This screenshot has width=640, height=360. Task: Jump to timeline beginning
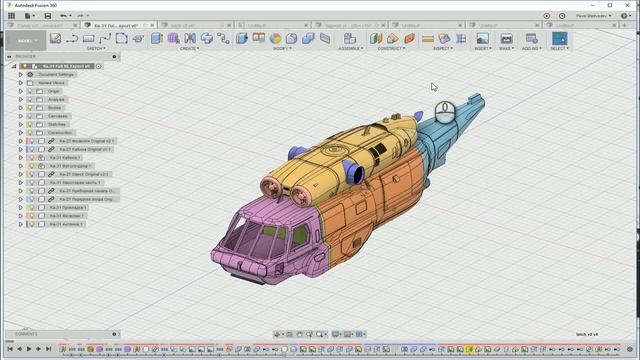pos(10,349)
